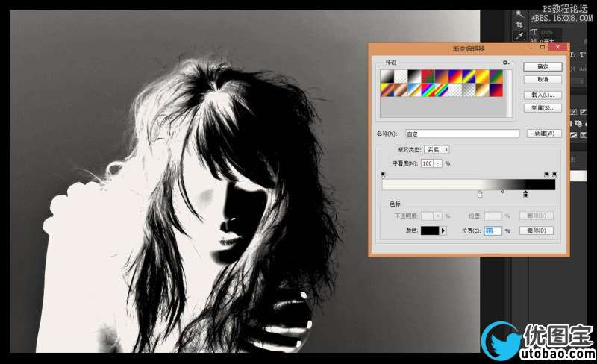Image resolution: width=597 pixels, height=364 pixels.
Task: Click the 渐变编辑器 dialog title text
Action: 469,48
